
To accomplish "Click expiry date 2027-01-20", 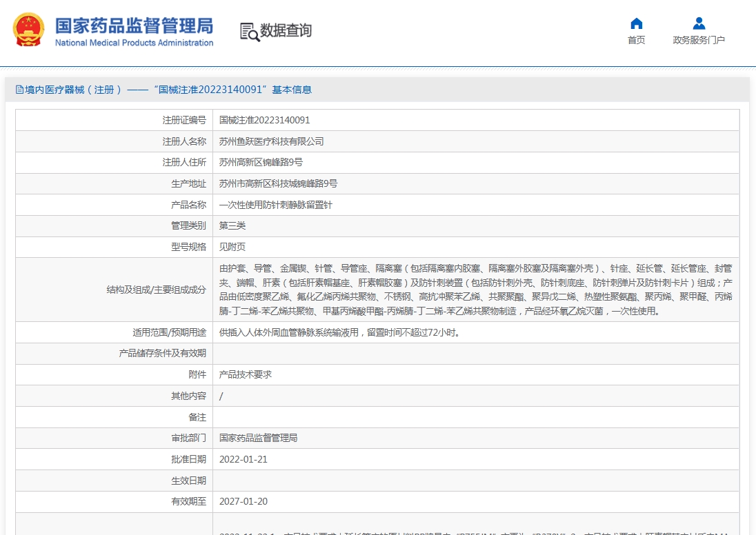I will [243, 501].
